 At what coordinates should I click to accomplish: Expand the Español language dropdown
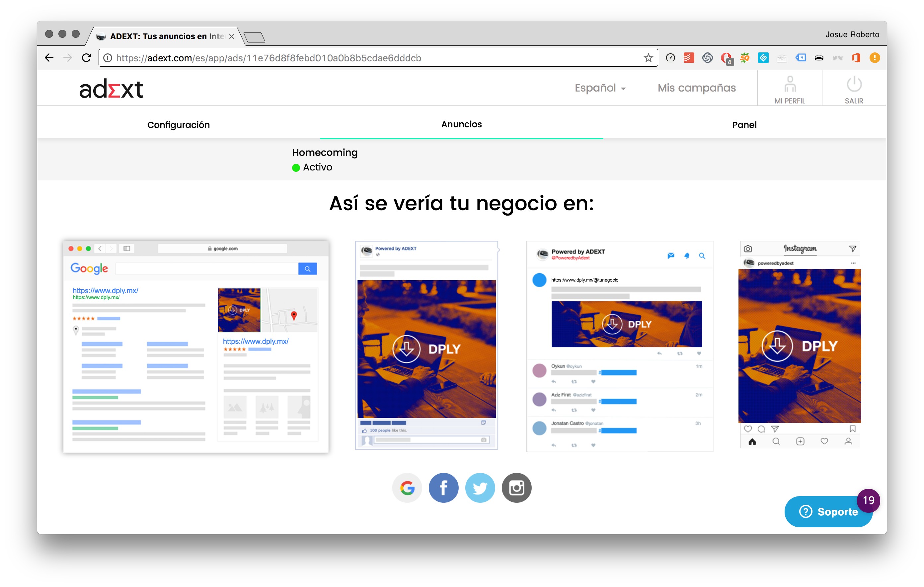(600, 88)
